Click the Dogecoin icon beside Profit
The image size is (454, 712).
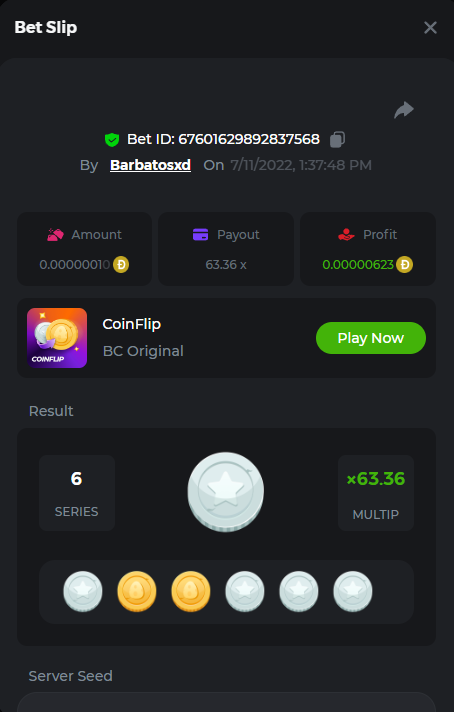[404, 264]
